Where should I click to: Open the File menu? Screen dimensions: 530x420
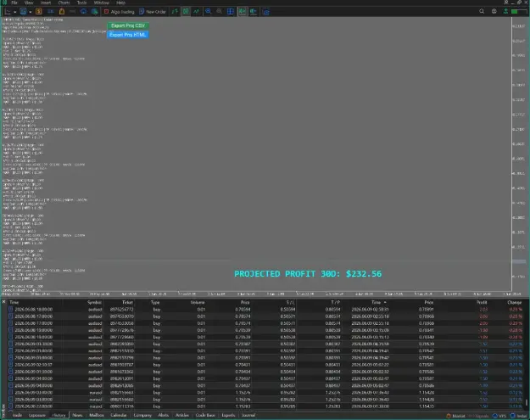[x=14, y=3]
